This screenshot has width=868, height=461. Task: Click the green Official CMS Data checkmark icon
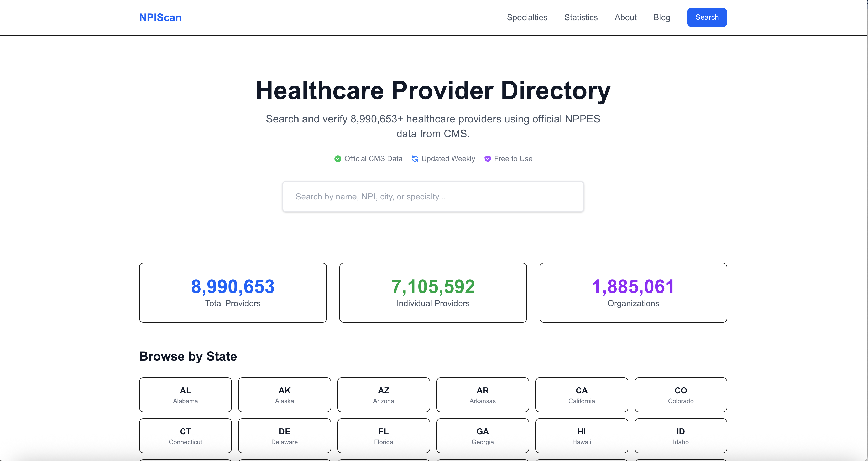[338, 159]
